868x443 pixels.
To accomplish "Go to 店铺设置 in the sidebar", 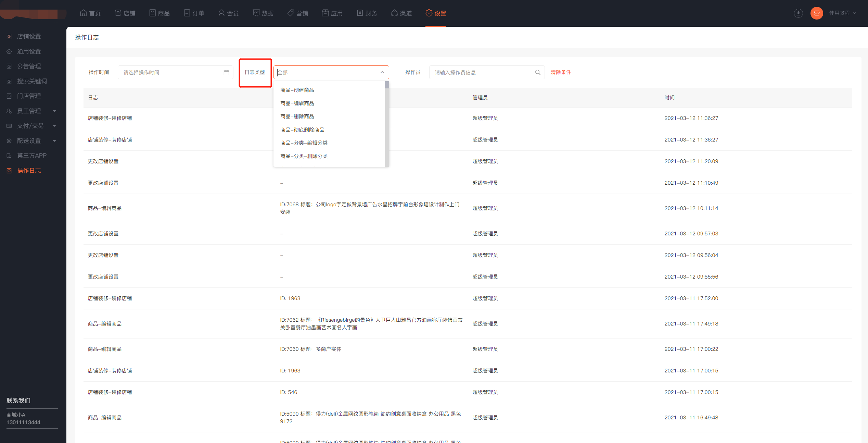I will (29, 36).
